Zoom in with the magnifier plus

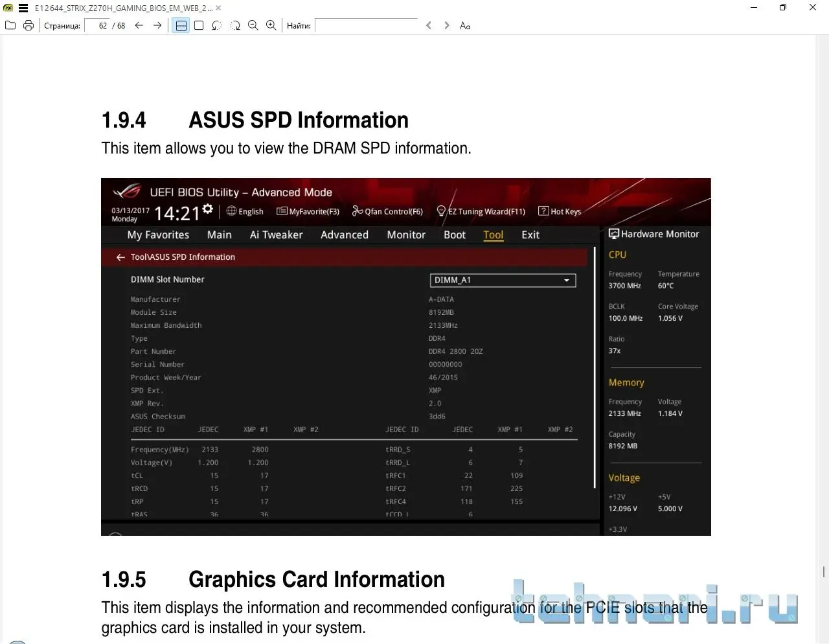(x=271, y=25)
